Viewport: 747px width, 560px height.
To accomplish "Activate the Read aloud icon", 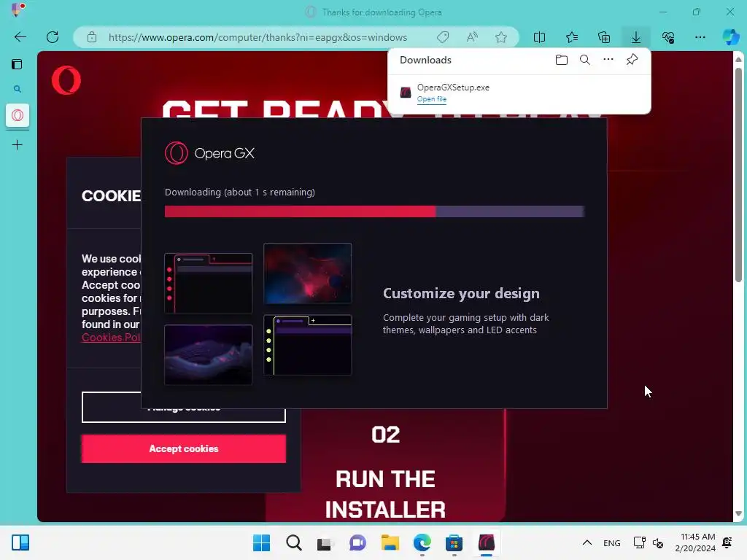I will pos(472,37).
